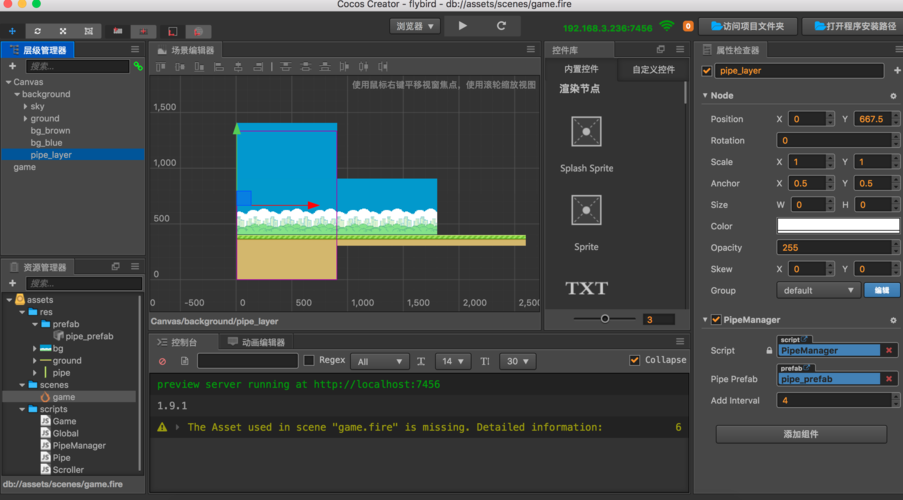Image resolution: width=903 pixels, height=500 pixels.
Task: Open the widget library panel menu
Action: [680, 50]
